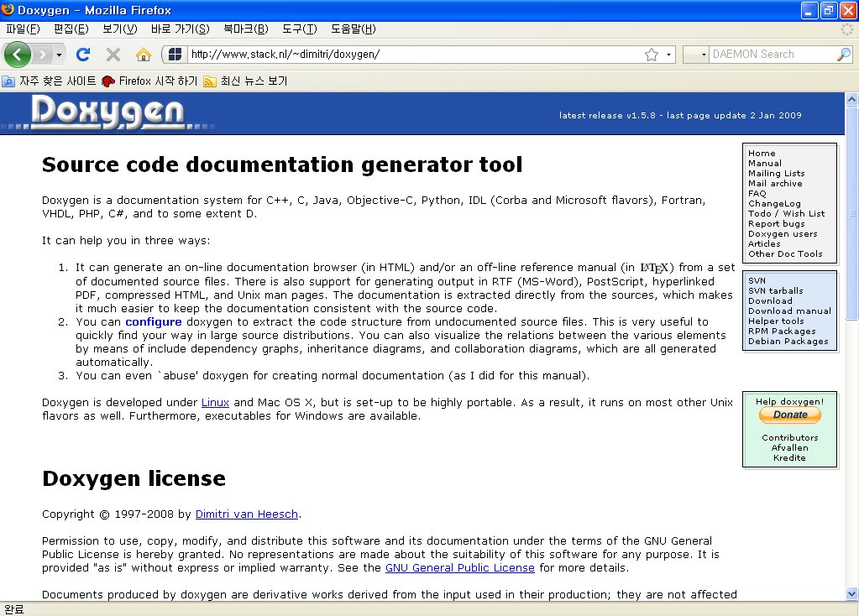Open the 북마크(B) menu
The image size is (859, 616).
click(246, 29)
